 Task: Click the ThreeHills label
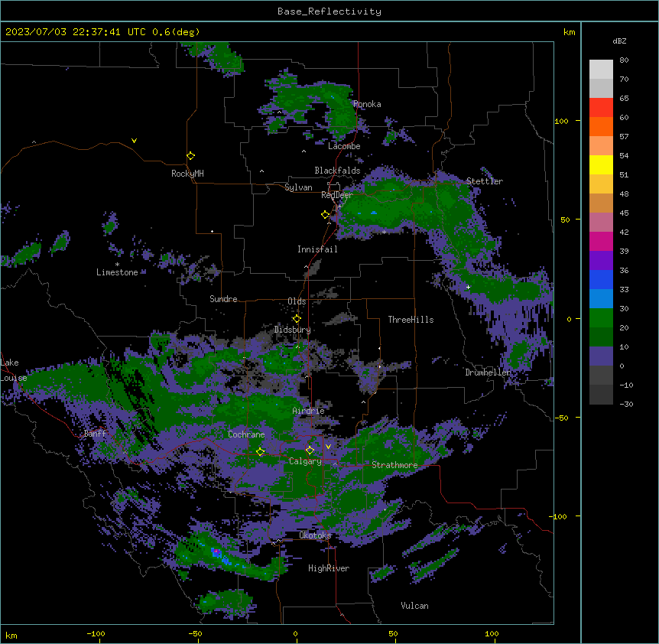click(x=411, y=320)
